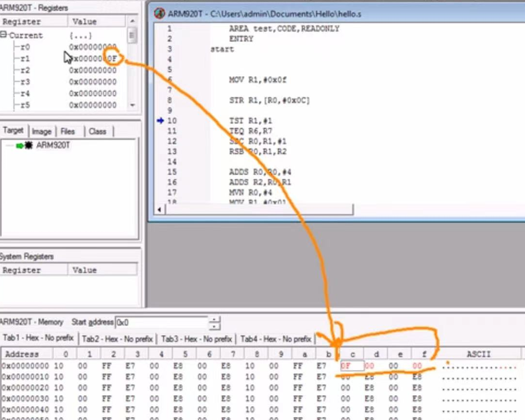Open memory Tab4 - Hex - No prefix
The height and width of the screenshot is (420, 525).
[x=276, y=339]
